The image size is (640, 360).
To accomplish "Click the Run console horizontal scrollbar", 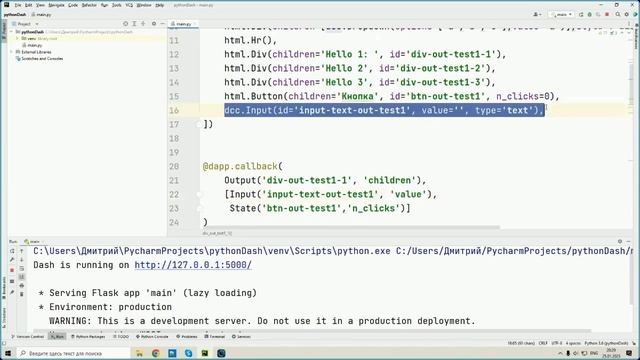I will (312, 331).
